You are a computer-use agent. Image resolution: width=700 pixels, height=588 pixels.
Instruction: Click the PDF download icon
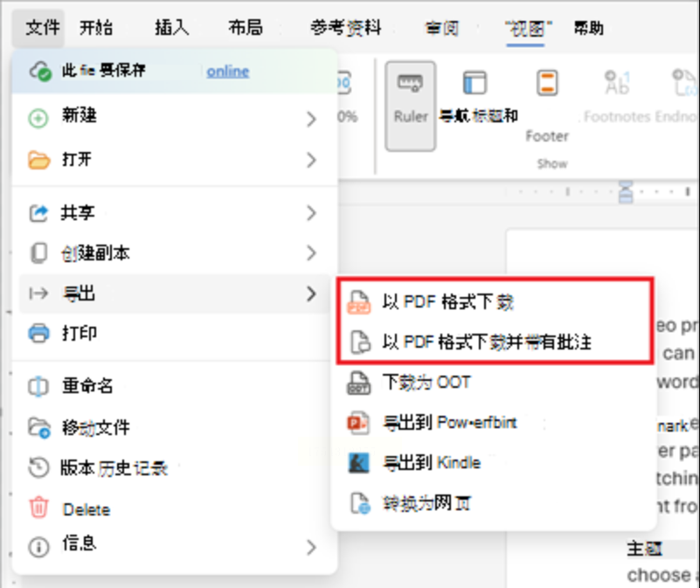coord(359,302)
